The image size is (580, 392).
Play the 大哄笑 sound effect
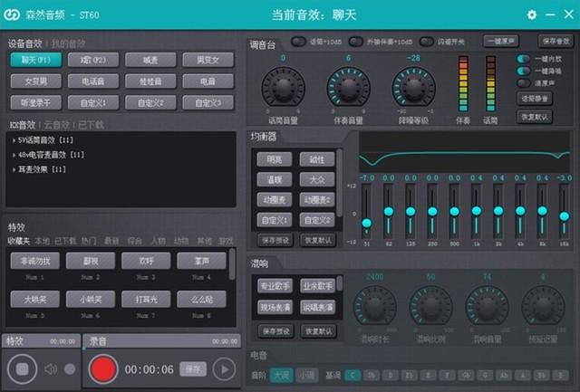(34, 300)
